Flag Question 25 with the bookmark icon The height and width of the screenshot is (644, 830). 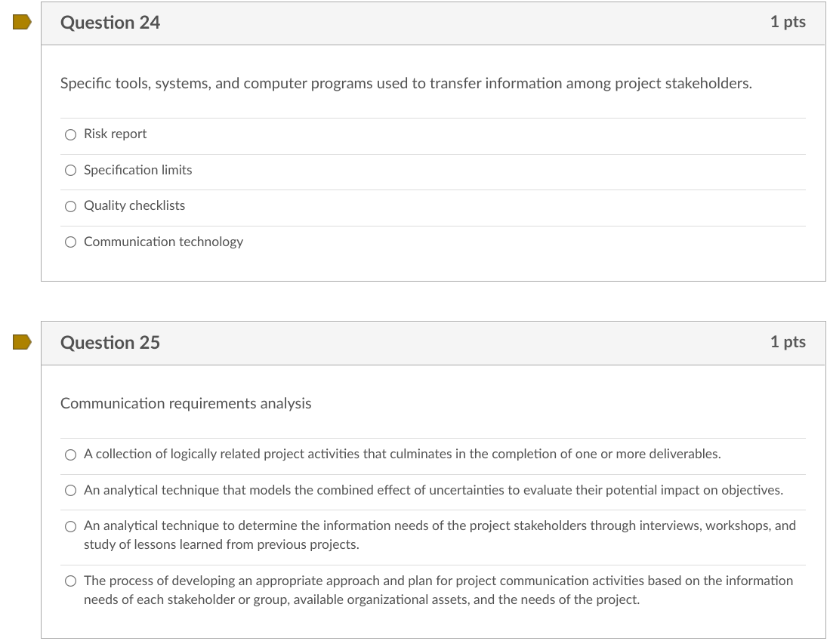[x=22, y=343]
